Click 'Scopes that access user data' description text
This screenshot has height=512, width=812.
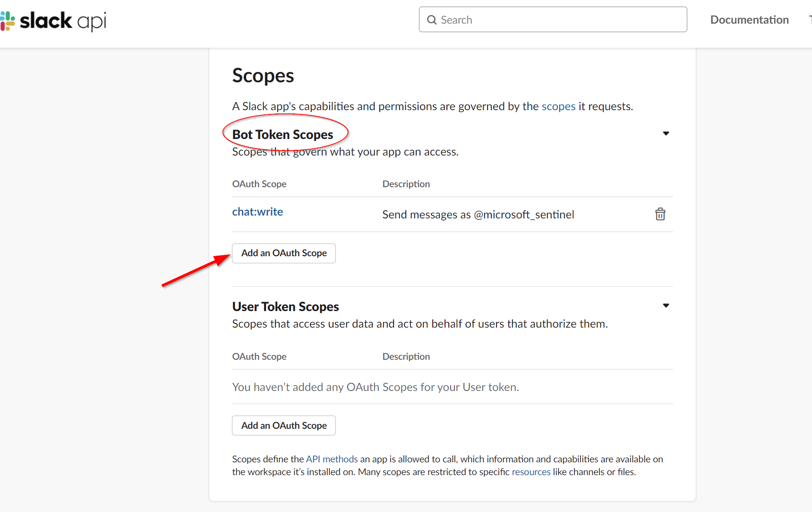click(420, 324)
